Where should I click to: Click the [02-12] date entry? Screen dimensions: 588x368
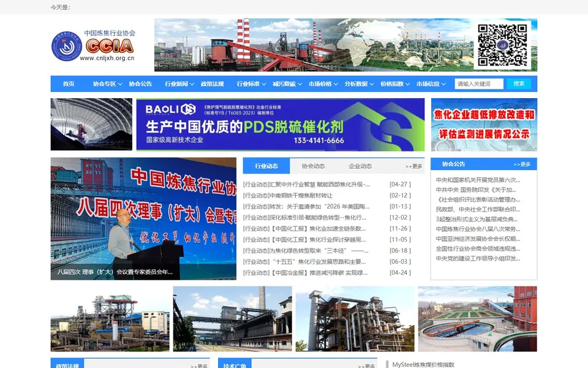coord(400,195)
